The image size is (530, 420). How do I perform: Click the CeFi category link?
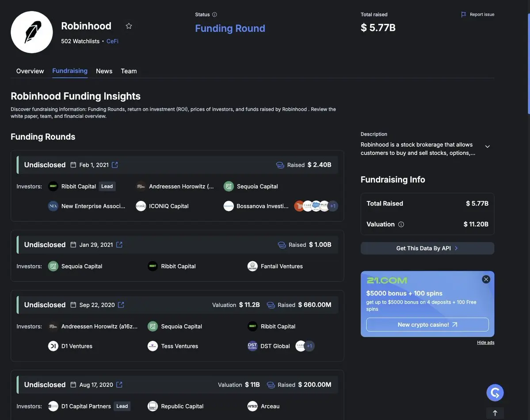click(x=112, y=41)
